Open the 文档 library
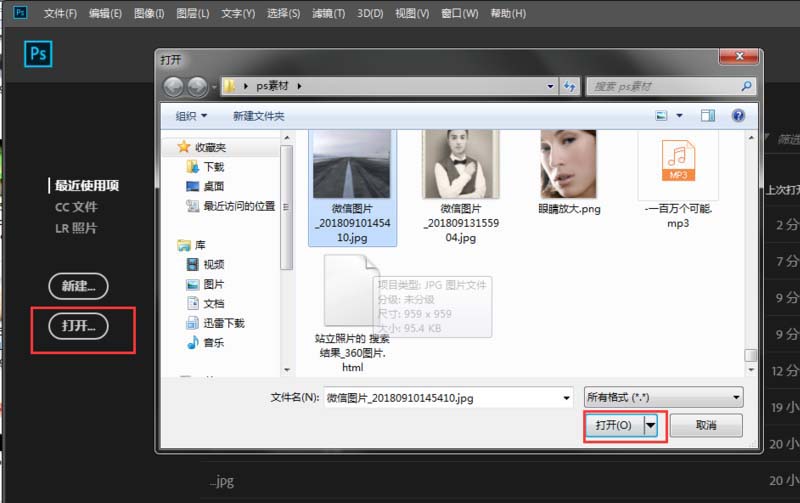 206,304
